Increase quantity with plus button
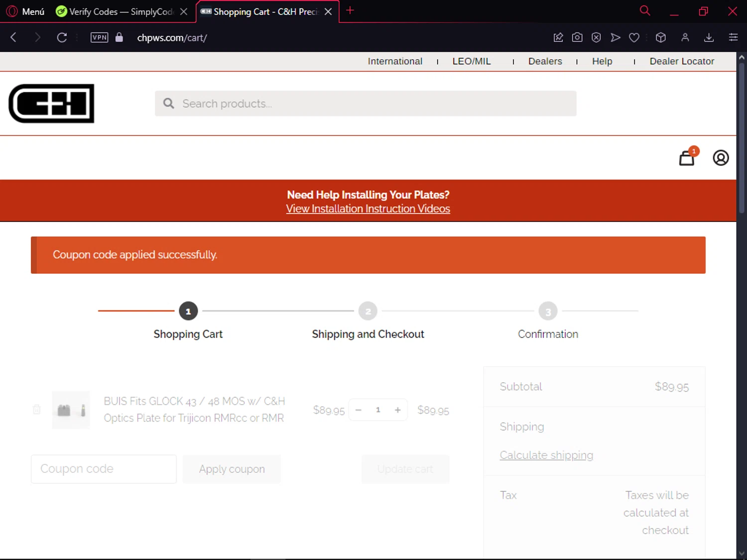This screenshot has height=560, width=747. 397,410
